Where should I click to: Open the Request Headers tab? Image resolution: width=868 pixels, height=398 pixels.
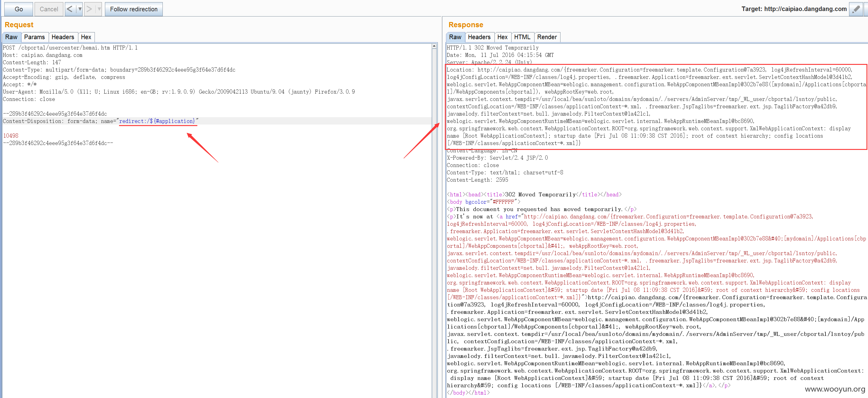(63, 37)
